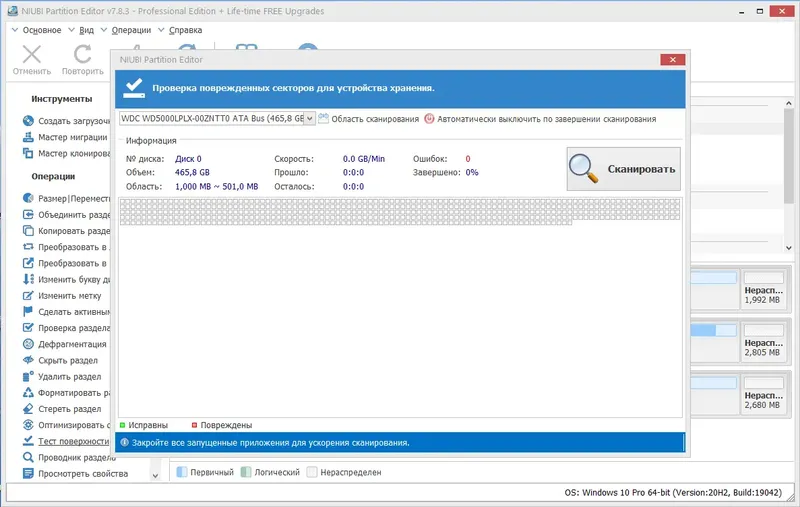Viewport: 800px width, 507px height.
Task: Open Создать загрузочный media tool icon
Action: (x=28, y=121)
